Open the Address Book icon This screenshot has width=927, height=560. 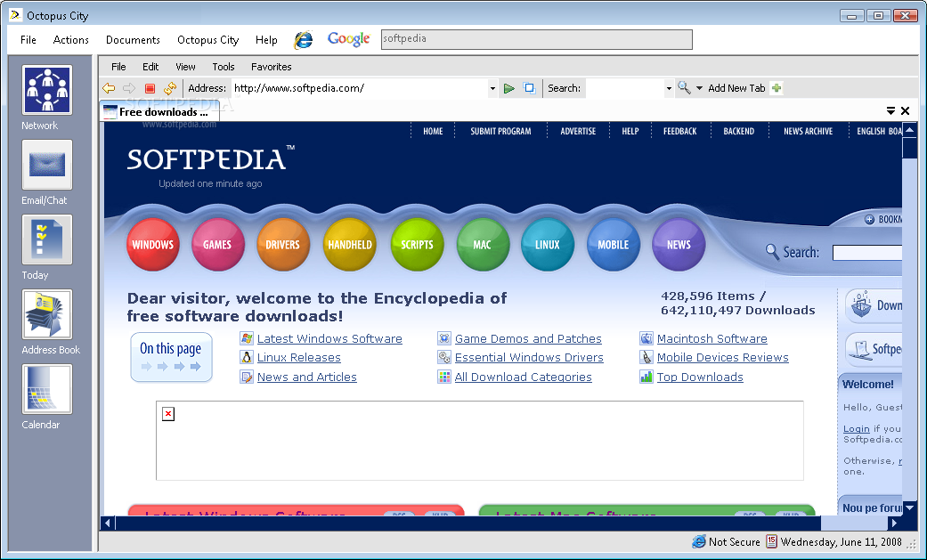(47, 314)
